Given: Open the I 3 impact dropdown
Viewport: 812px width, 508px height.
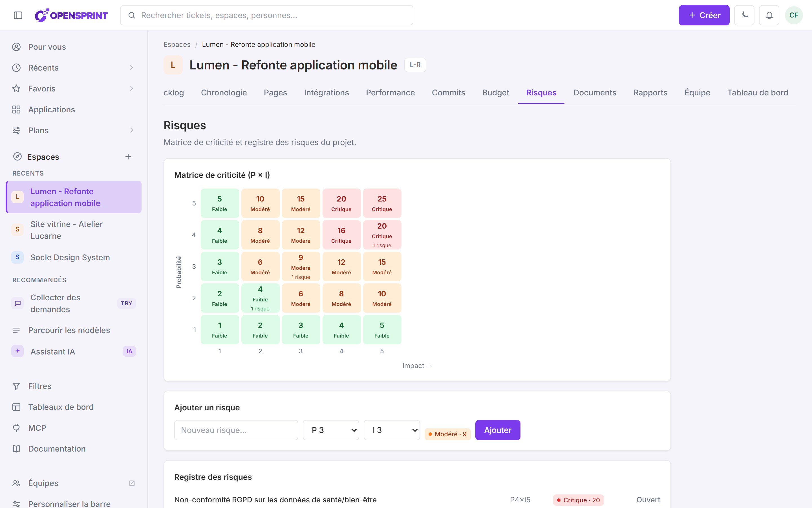Looking at the screenshot, I should coord(392,430).
